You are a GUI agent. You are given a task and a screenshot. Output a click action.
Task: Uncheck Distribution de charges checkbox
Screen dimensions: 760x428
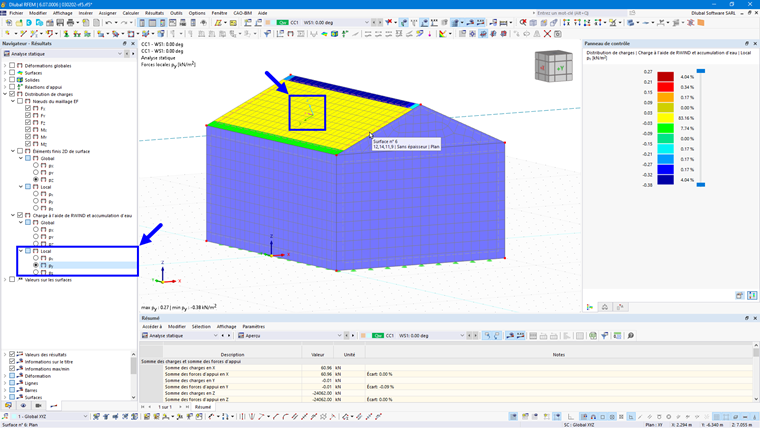coord(12,94)
